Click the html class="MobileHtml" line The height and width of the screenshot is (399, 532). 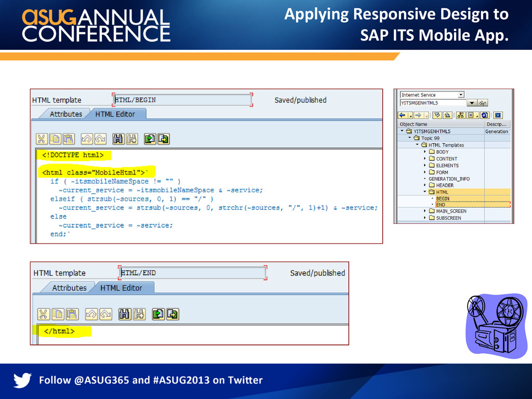coord(95,172)
